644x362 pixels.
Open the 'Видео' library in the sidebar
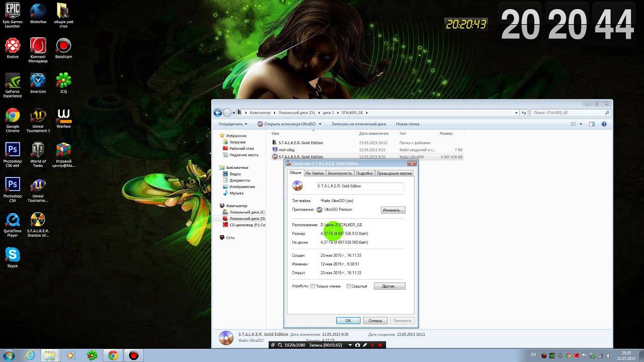click(231, 174)
